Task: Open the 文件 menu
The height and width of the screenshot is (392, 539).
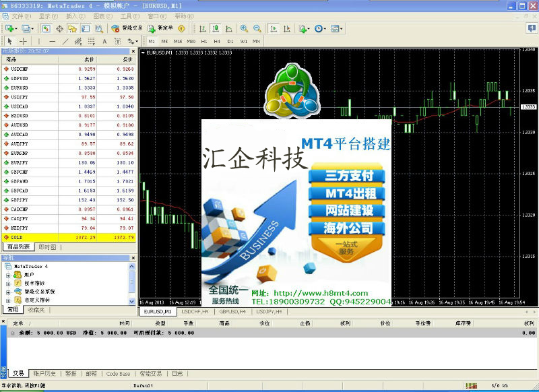Action: pyautogui.click(x=22, y=16)
